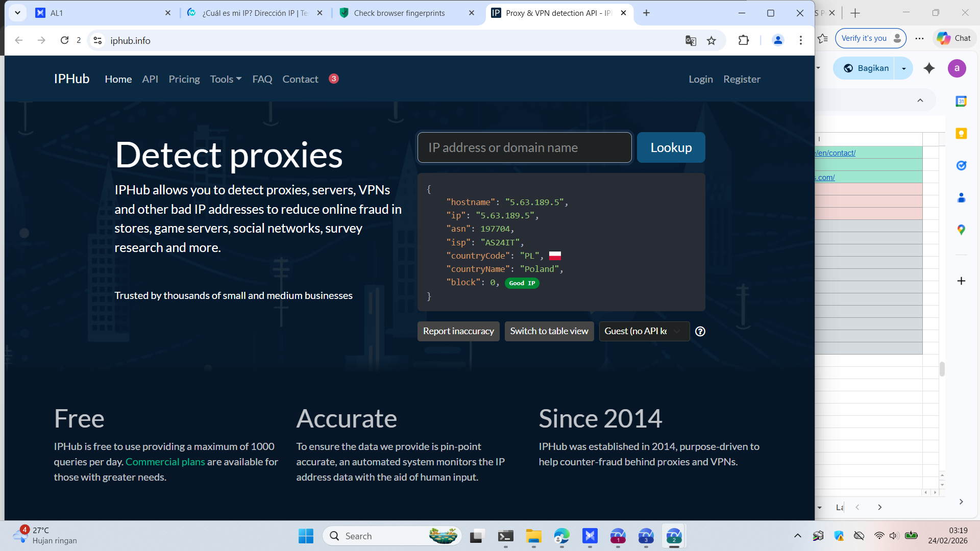Click the IP address or domain name field
Image resolution: width=980 pixels, height=551 pixels.
click(524, 148)
